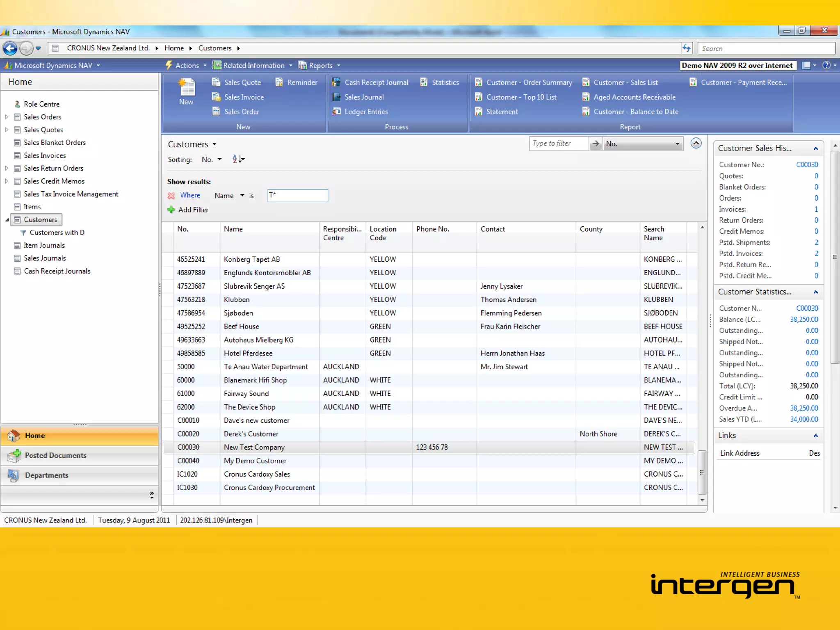
Task: Click the back navigation arrow
Action: click(x=10, y=48)
